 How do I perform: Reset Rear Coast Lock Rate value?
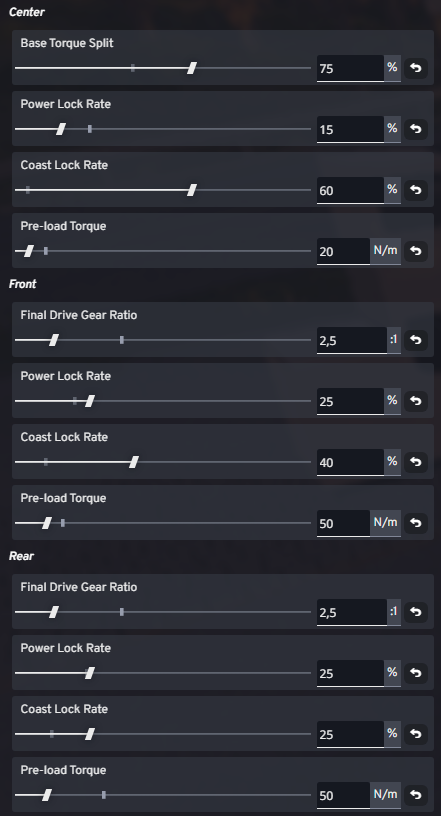point(415,734)
